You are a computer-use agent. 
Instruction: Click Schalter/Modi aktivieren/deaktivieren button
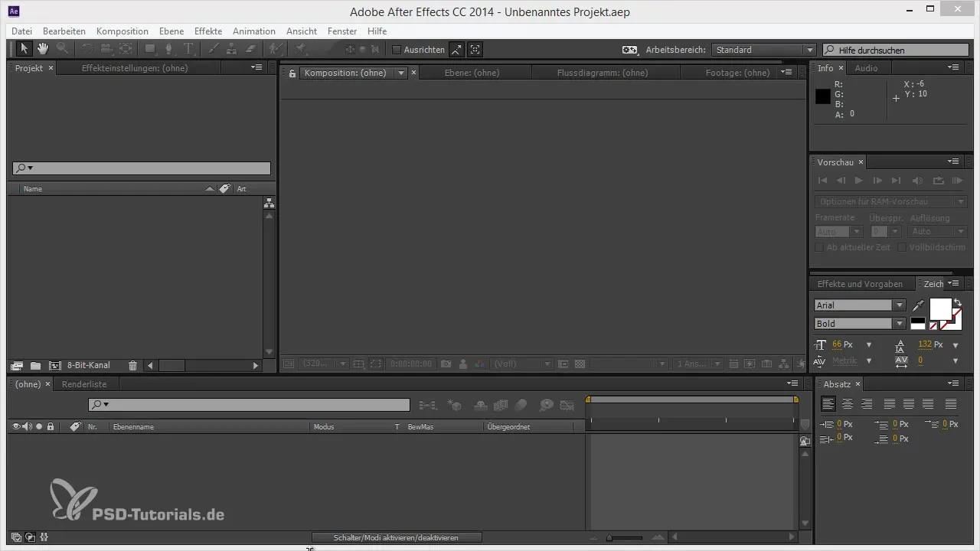click(x=397, y=537)
